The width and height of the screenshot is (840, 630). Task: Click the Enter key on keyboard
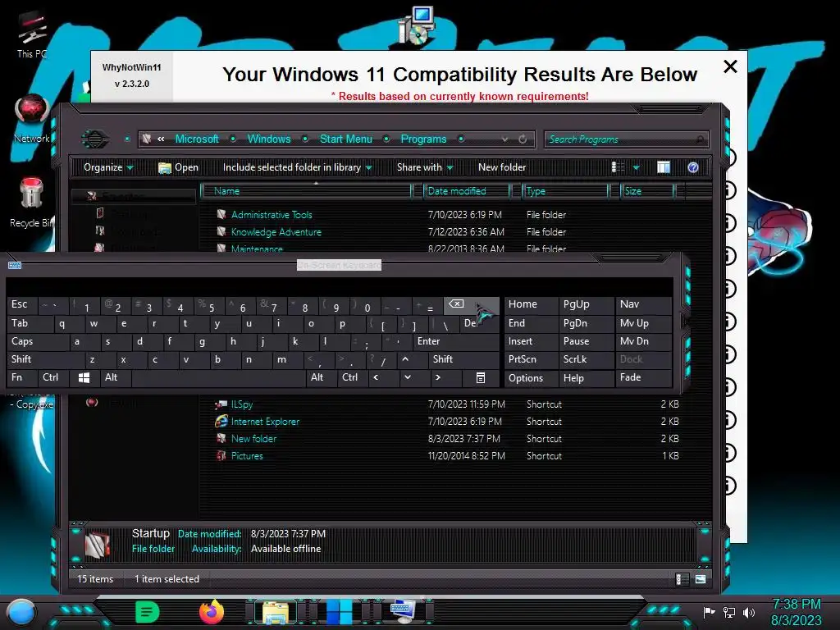455,341
